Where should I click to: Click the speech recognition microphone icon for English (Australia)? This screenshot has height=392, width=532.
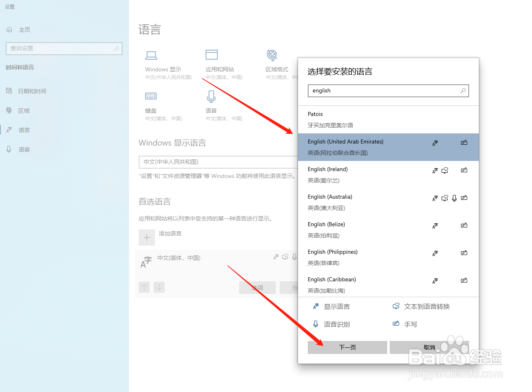click(x=454, y=198)
